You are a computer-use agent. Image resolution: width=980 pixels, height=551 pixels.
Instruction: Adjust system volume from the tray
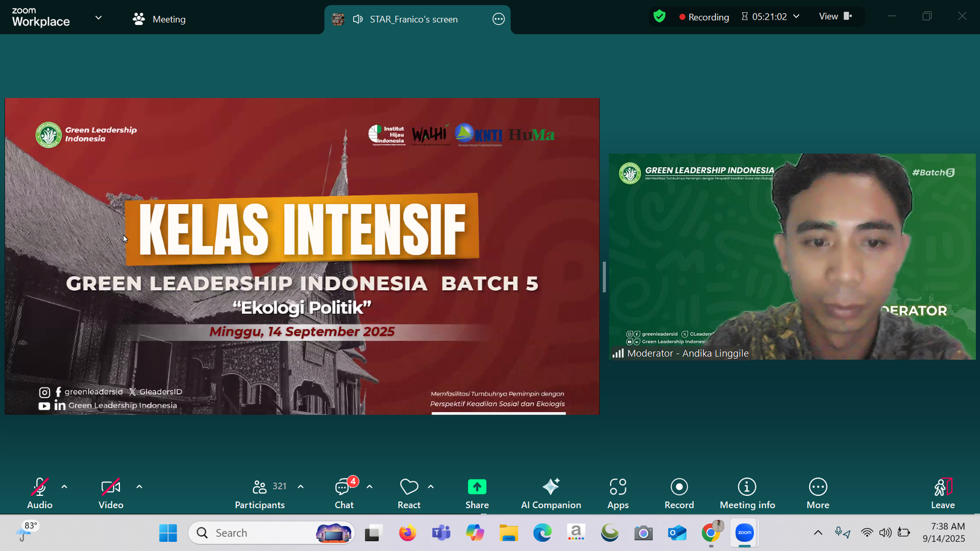pyautogui.click(x=884, y=533)
